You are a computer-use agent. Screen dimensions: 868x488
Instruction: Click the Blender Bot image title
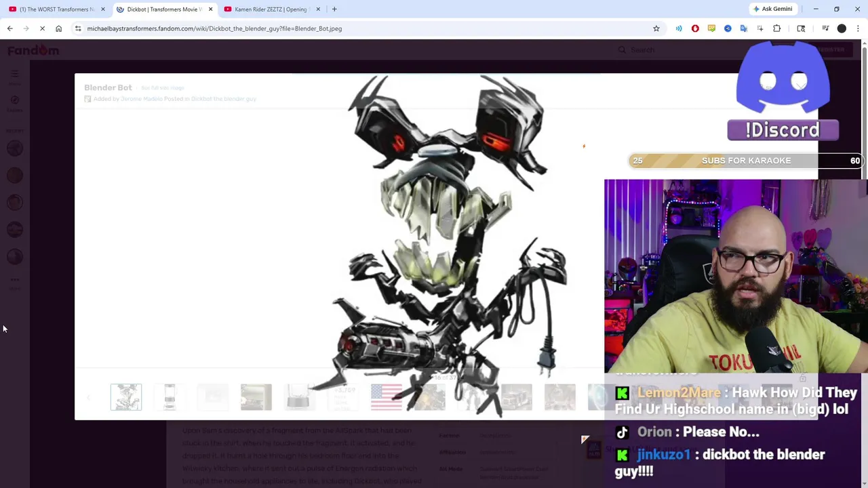point(108,87)
